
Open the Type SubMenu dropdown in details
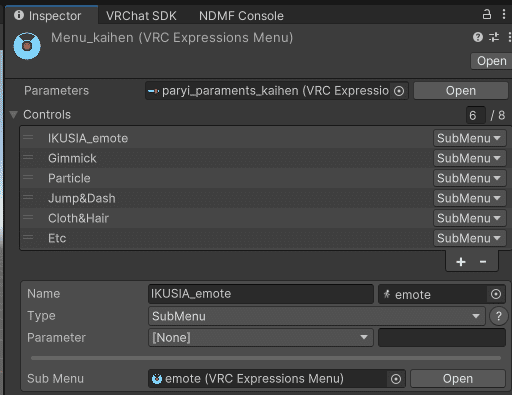[x=316, y=316]
